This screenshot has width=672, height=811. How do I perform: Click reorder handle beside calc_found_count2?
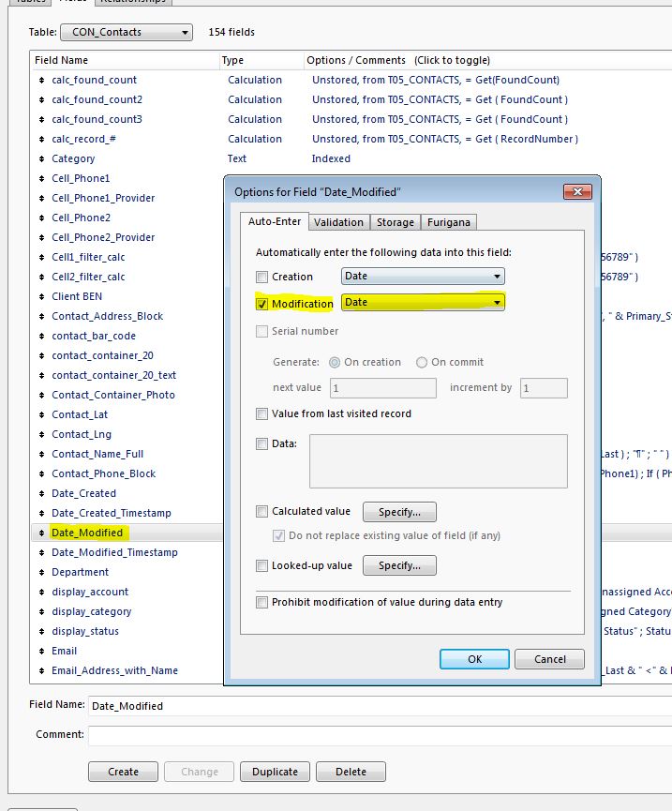[x=41, y=99]
